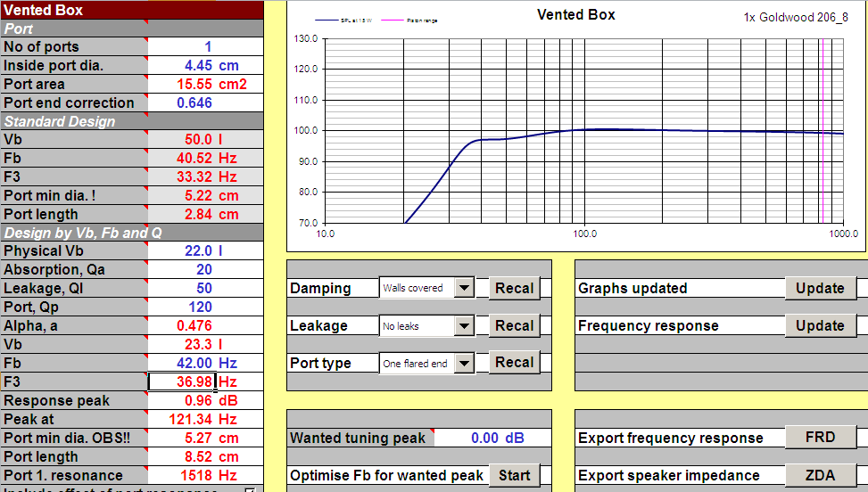Click Recal button next to Port type

coord(514,362)
